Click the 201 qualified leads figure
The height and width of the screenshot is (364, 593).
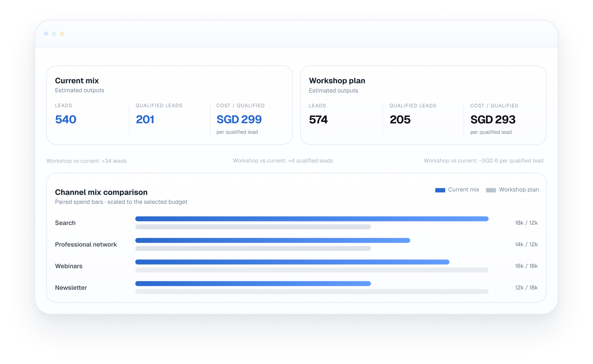(x=145, y=119)
